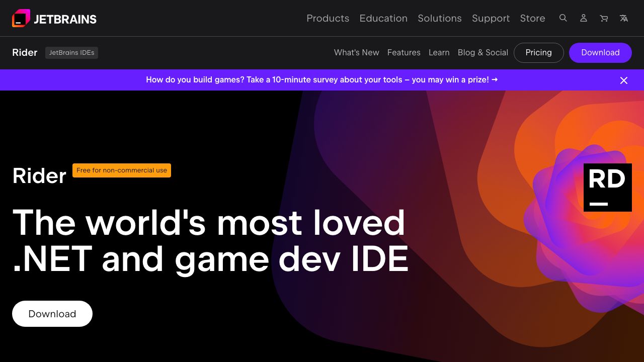Open the Products menu
This screenshot has height=362, width=644.
[x=328, y=18]
